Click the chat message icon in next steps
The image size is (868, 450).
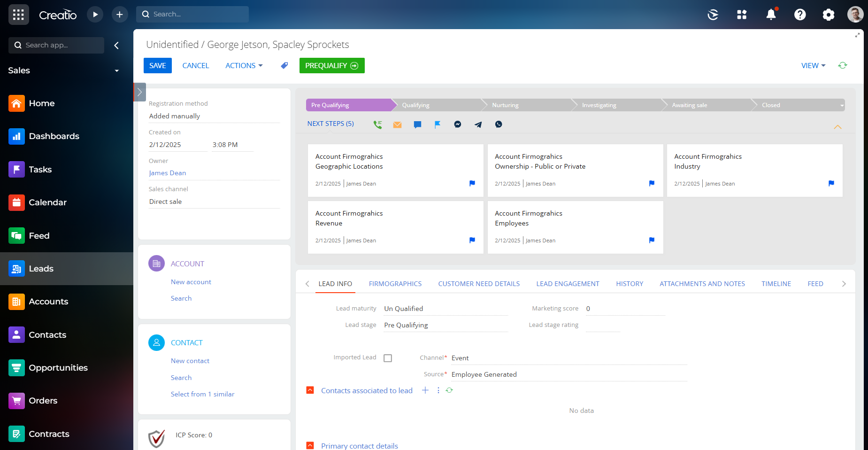point(417,124)
